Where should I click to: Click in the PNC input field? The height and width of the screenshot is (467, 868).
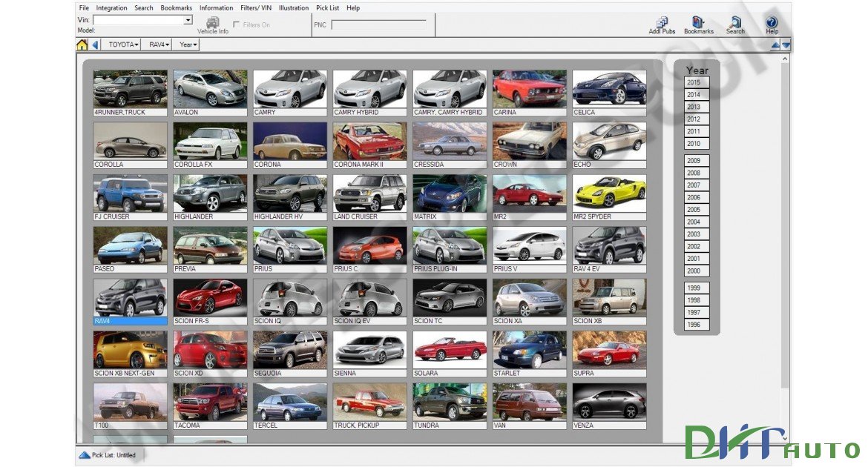(x=378, y=25)
